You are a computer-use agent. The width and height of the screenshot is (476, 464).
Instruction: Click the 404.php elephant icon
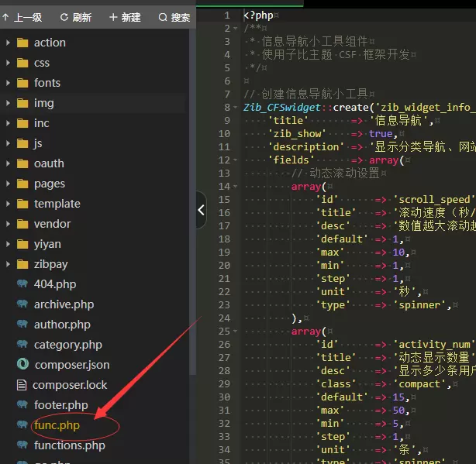tap(22, 284)
